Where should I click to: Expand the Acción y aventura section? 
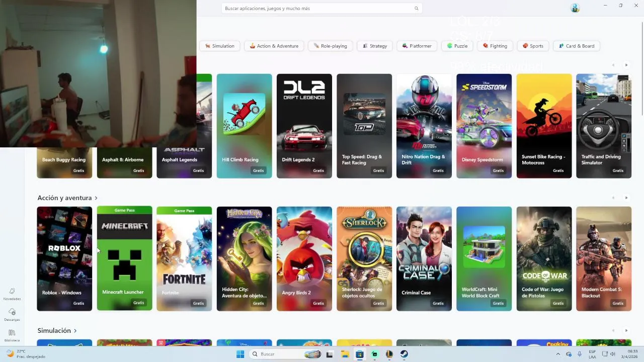67,198
